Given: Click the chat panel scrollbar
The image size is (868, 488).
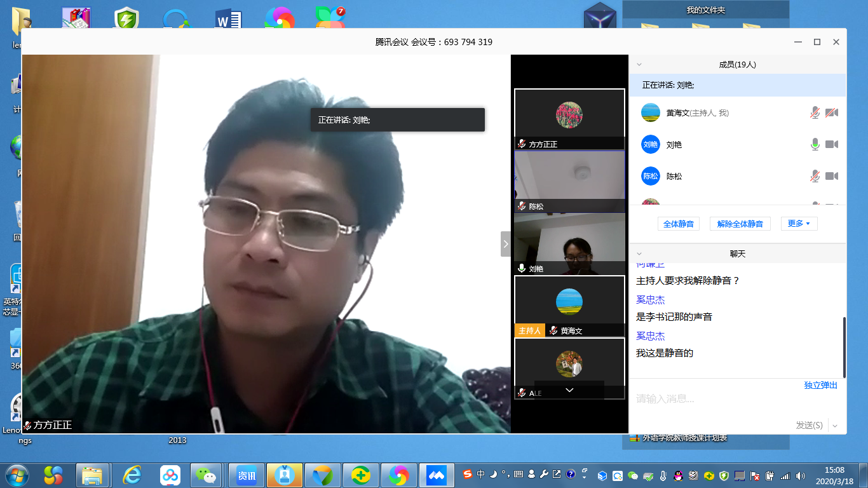Looking at the screenshot, I should tap(844, 346).
